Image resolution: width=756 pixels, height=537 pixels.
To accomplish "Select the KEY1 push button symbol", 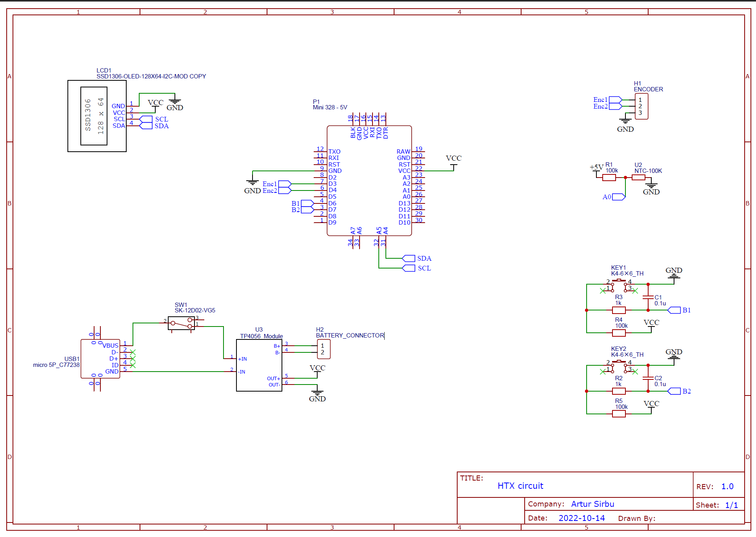I will [x=619, y=285].
